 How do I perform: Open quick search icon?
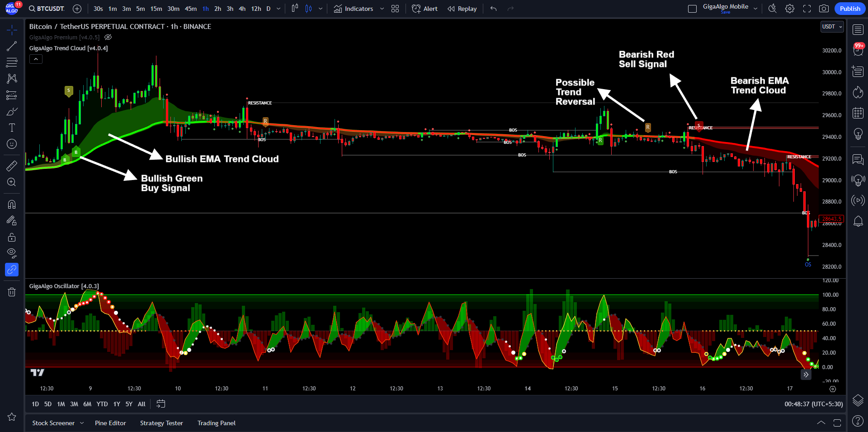773,9
